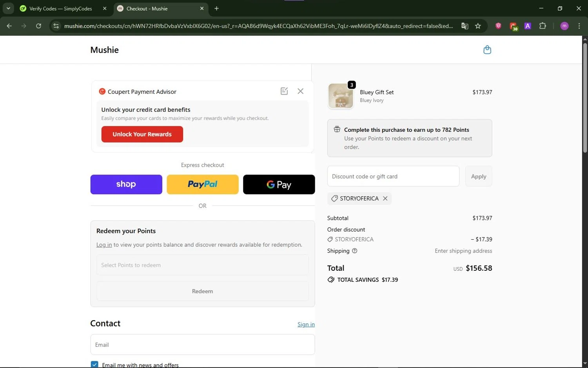The width and height of the screenshot is (588, 368).
Task: Toggle the Email me with news checkbox
Action: coord(94,364)
